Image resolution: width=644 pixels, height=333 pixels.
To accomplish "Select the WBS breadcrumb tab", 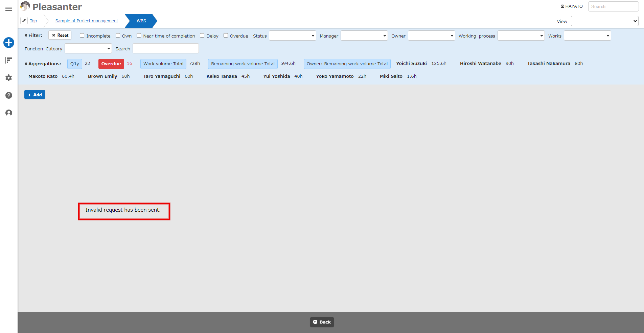I will pos(141,21).
